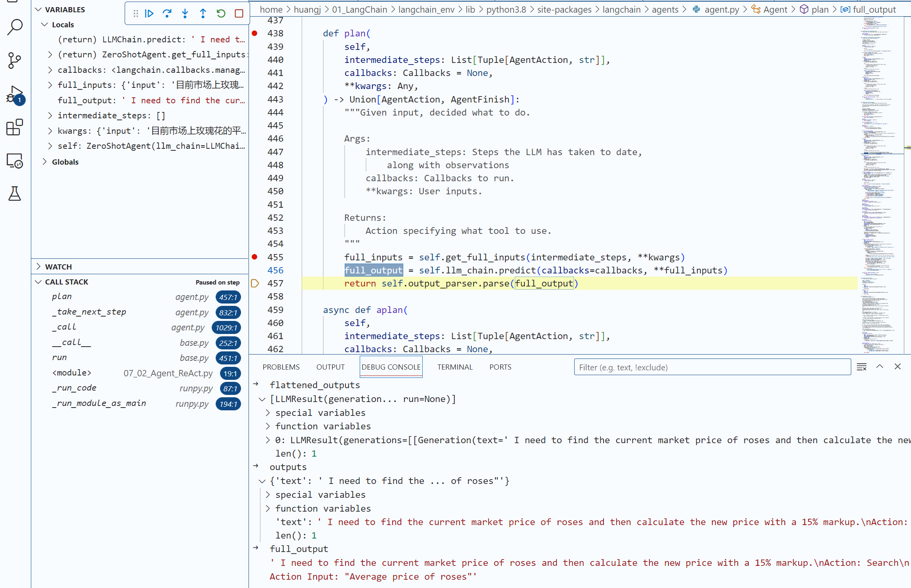
Task: Stop the debugging session
Action: [x=239, y=13]
